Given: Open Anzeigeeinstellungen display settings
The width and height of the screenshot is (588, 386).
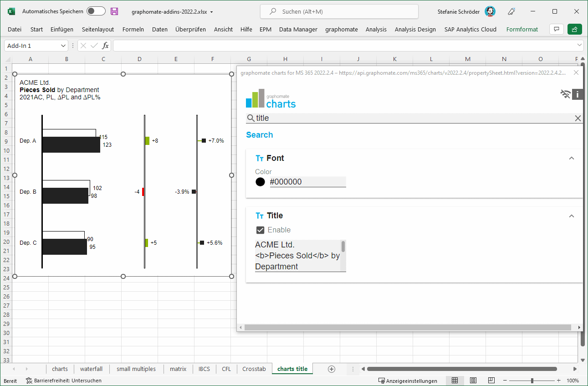Looking at the screenshot, I should pos(408,381).
